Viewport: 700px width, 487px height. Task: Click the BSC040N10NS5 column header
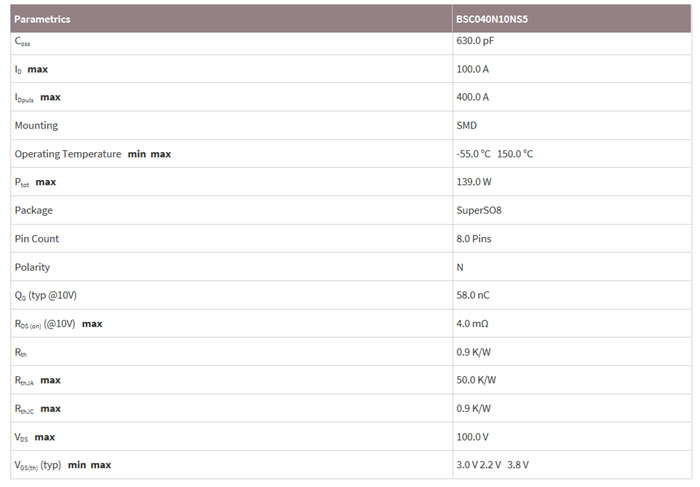pos(491,19)
